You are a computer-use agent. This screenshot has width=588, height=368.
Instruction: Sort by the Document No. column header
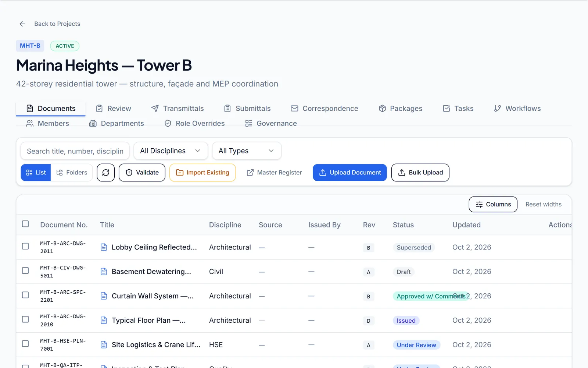(x=64, y=225)
